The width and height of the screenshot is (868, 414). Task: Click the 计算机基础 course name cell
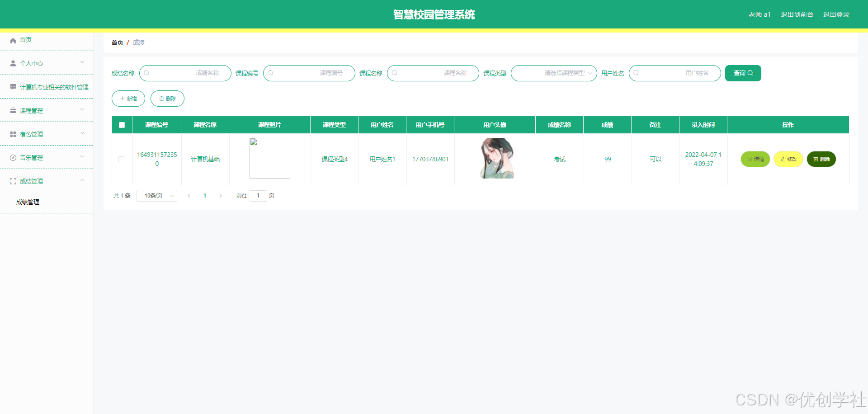[x=205, y=159]
